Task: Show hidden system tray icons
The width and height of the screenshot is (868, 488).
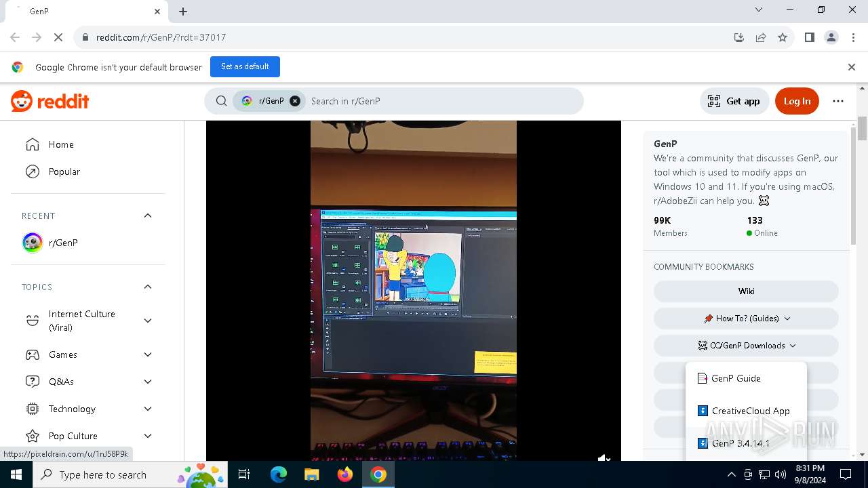Action: pyautogui.click(x=731, y=474)
